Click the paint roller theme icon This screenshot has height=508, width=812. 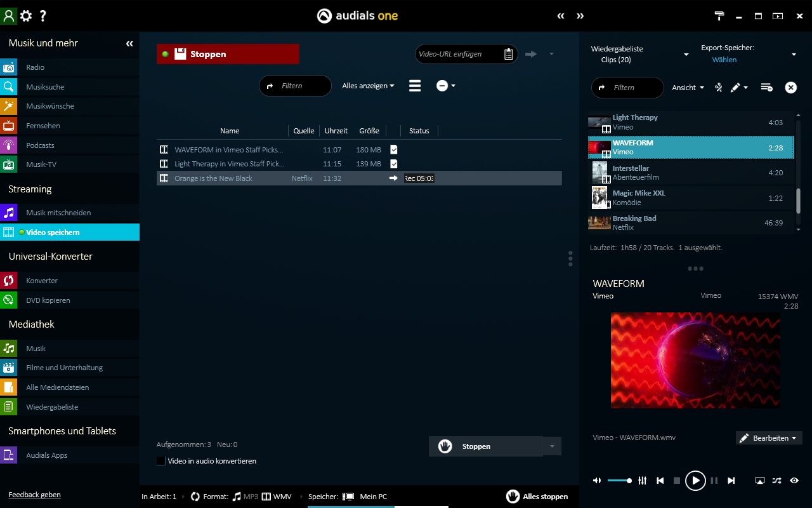[x=719, y=16]
